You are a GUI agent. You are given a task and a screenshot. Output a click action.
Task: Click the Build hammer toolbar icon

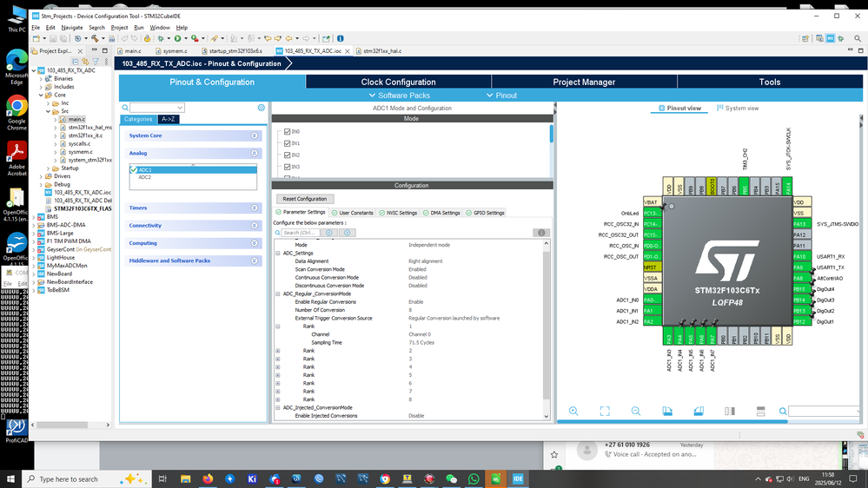[95, 39]
